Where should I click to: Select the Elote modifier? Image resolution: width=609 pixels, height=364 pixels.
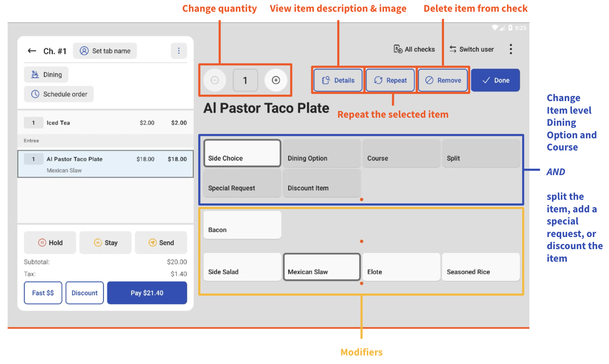(x=401, y=267)
